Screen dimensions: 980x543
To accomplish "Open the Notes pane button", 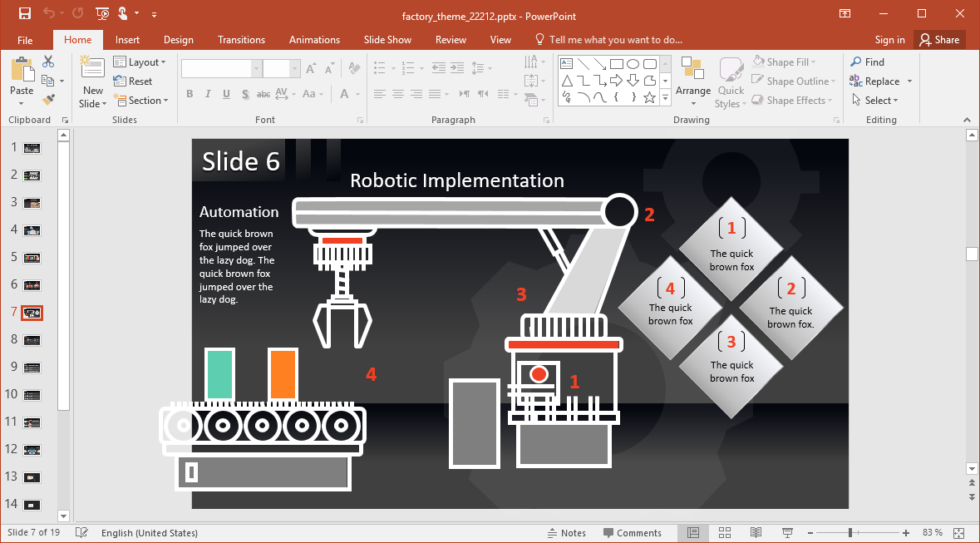I will 567,533.
